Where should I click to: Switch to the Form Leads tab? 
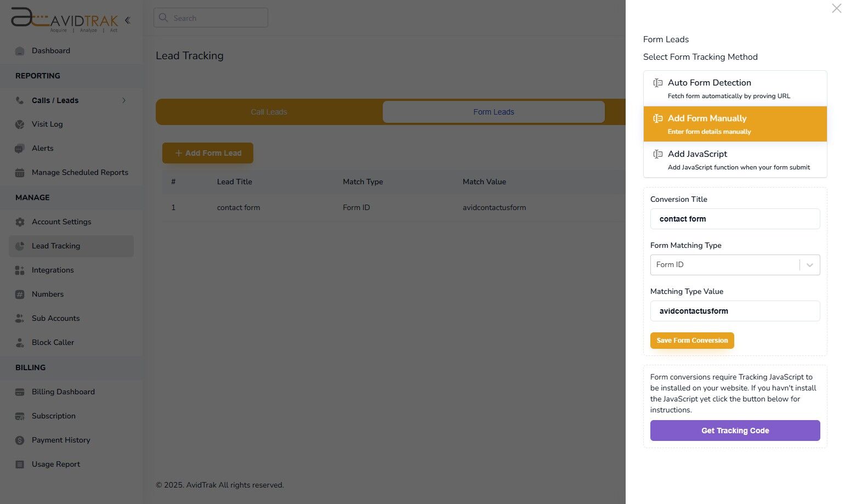[494, 112]
